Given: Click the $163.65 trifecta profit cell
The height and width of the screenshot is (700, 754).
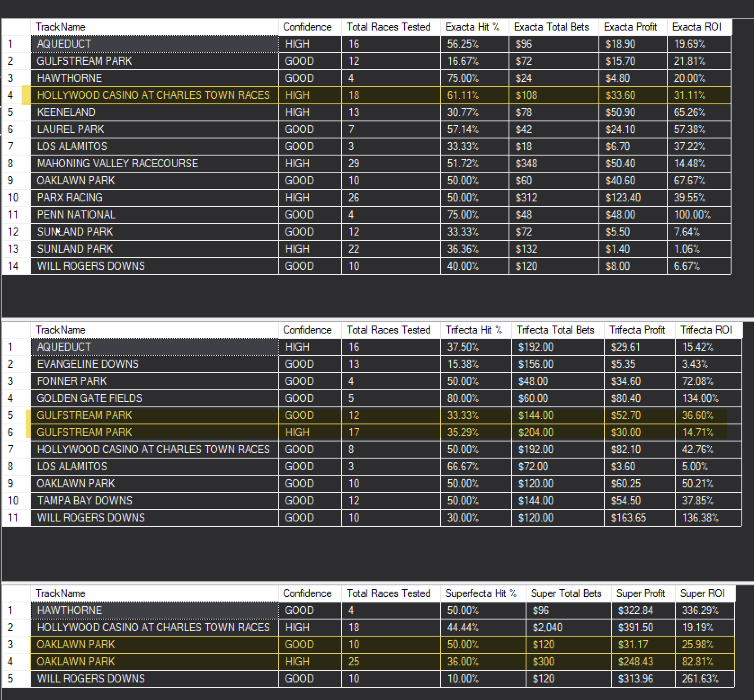Looking at the screenshot, I should 640,518.
